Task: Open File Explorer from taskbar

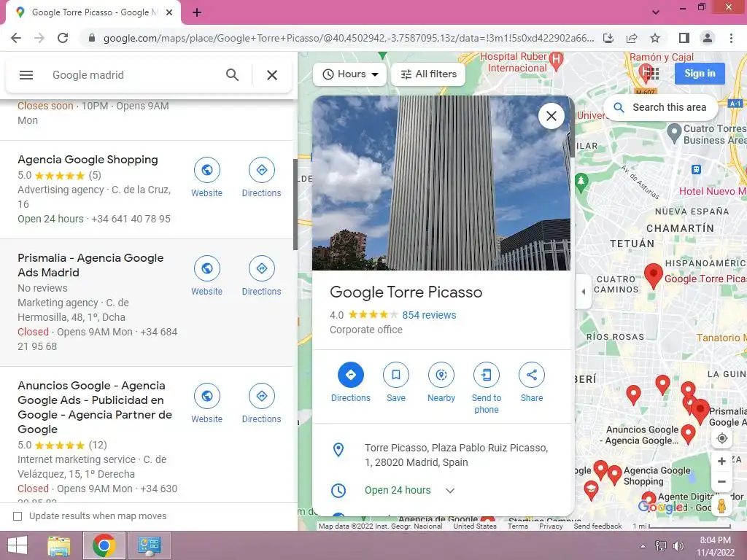Action: tap(59, 545)
